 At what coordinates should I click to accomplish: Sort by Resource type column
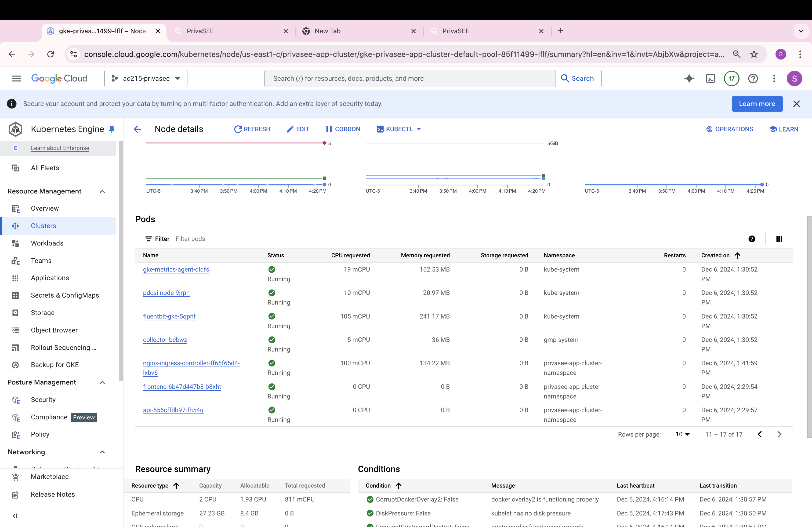pyautogui.click(x=155, y=485)
